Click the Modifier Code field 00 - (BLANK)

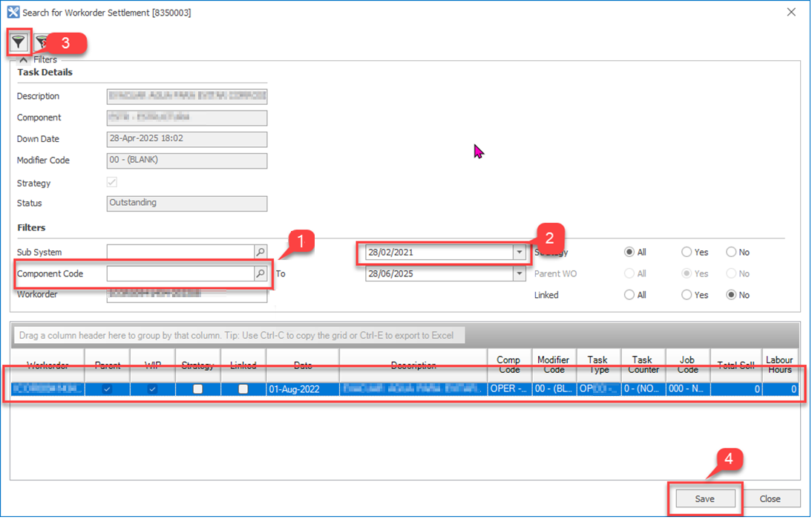[x=187, y=160]
